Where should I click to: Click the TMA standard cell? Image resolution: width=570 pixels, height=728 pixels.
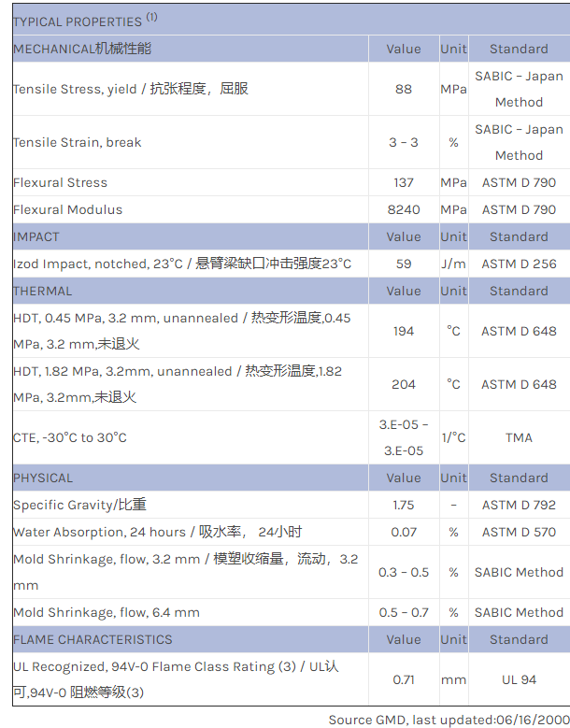tap(519, 437)
